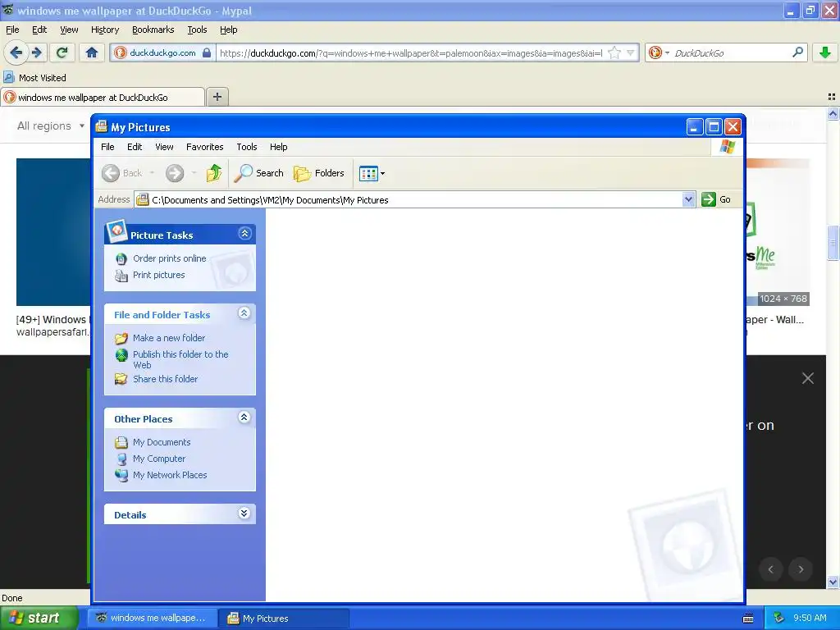Click the browser page scrollbar thumb
The width and height of the screenshot is (840, 630).
833,242
